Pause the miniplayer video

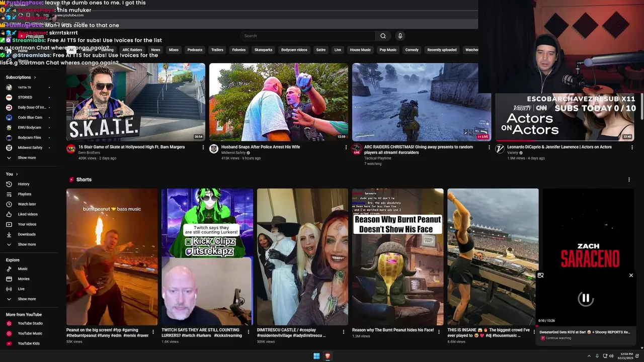(586, 299)
